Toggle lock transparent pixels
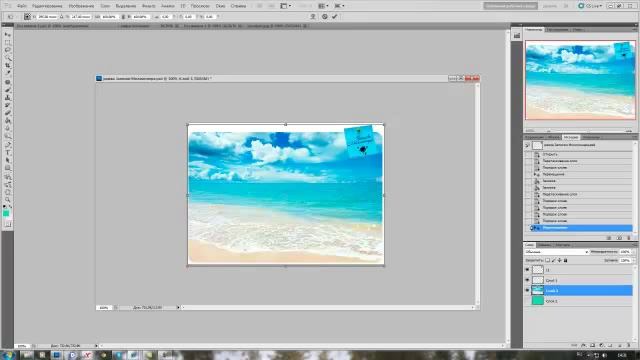Viewport: 640px width, 360px height. [x=547, y=260]
